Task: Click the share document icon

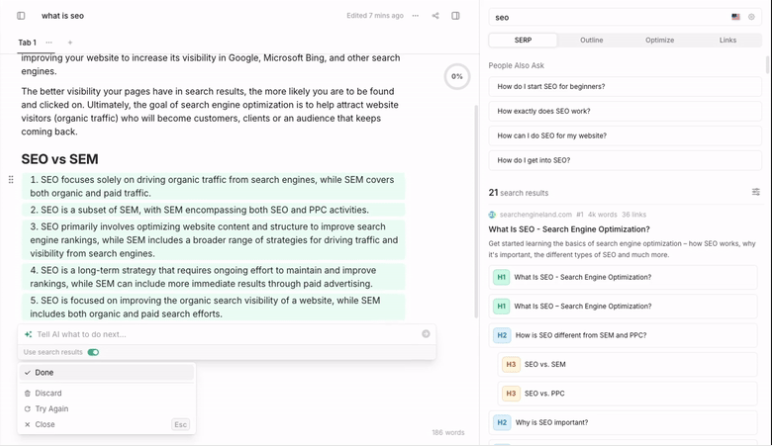Action: coord(435,16)
